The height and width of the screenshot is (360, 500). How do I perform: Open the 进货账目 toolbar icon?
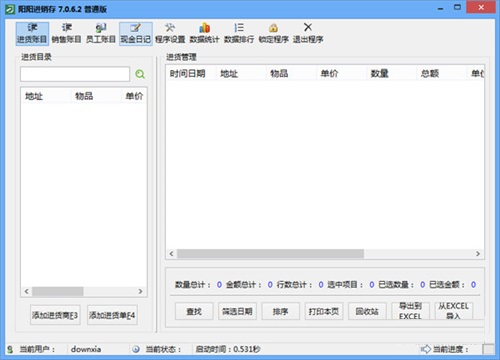pyautogui.click(x=32, y=33)
